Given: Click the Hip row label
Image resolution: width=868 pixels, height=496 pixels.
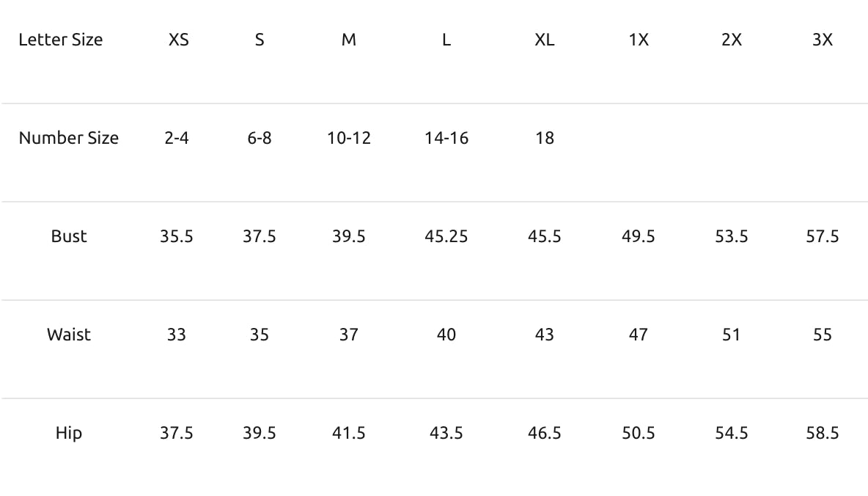Looking at the screenshot, I should point(69,434).
